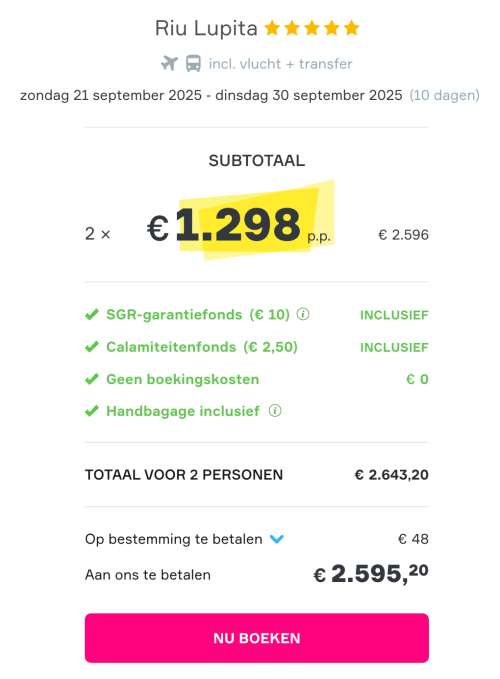
Task: Click incl. vlucht + transfer text
Action: [281, 64]
